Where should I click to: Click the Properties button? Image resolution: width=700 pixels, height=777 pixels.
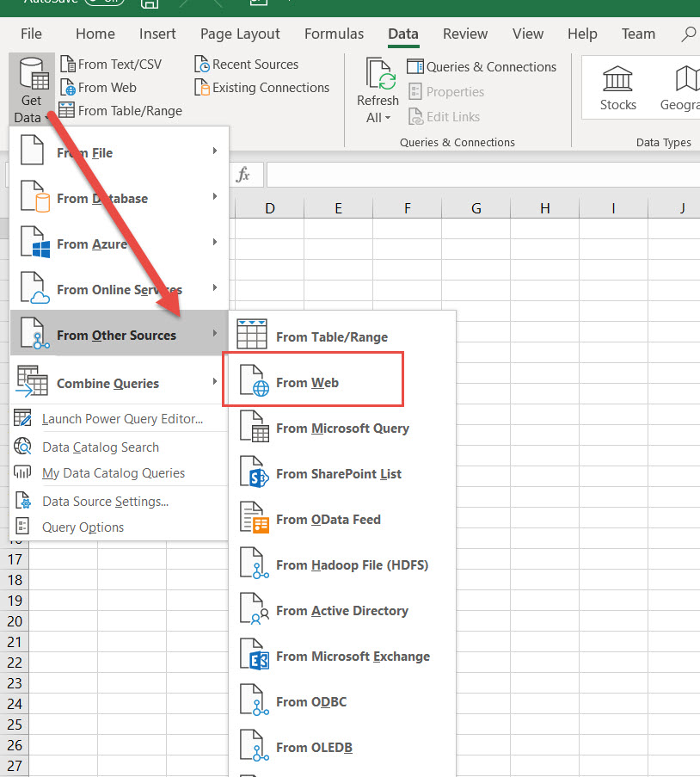pyautogui.click(x=445, y=92)
